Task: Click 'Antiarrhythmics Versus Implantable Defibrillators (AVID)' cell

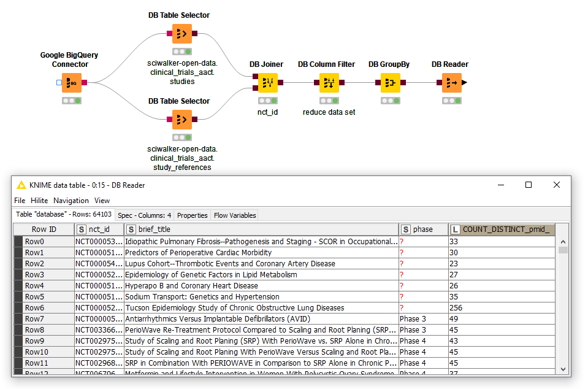Action: (261, 319)
